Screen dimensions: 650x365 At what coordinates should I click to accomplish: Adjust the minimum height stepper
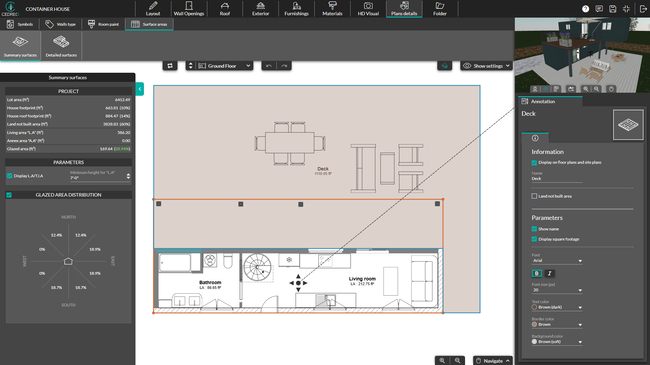[128, 176]
